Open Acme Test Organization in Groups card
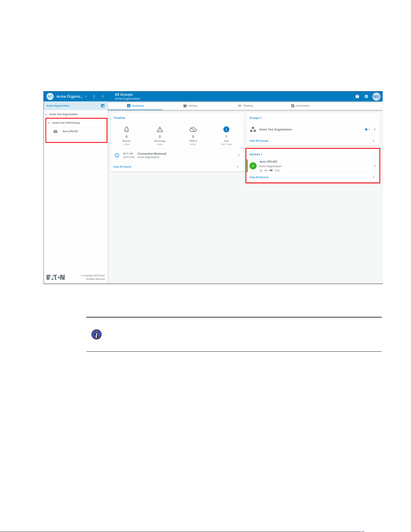The width and height of the screenshot is (411, 532). pyautogui.click(x=313, y=129)
